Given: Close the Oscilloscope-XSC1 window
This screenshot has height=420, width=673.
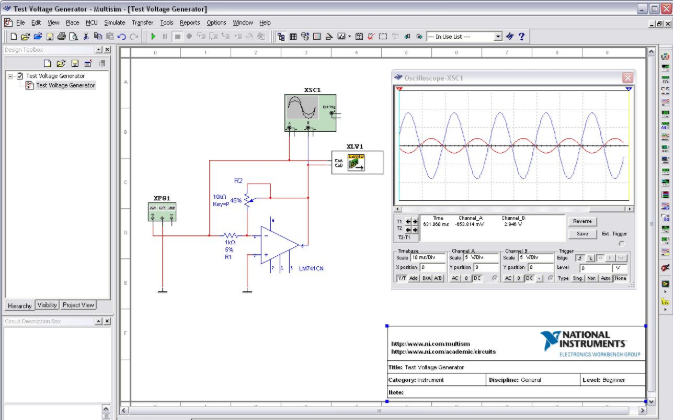Looking at the screenshot, I should click(x=628, y=78).
